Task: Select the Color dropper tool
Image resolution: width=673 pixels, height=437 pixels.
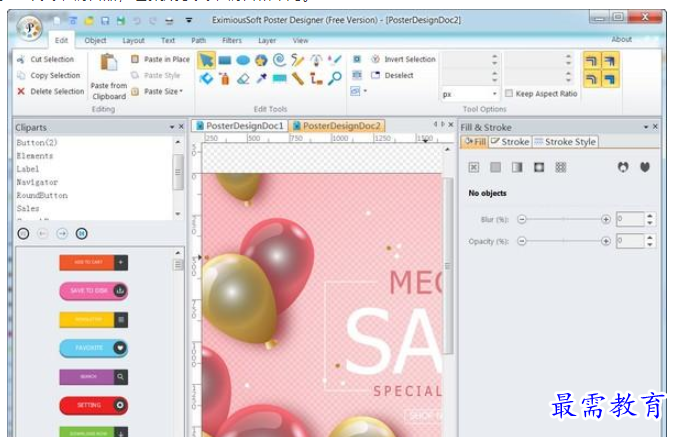Action: [x=261, y=79]
